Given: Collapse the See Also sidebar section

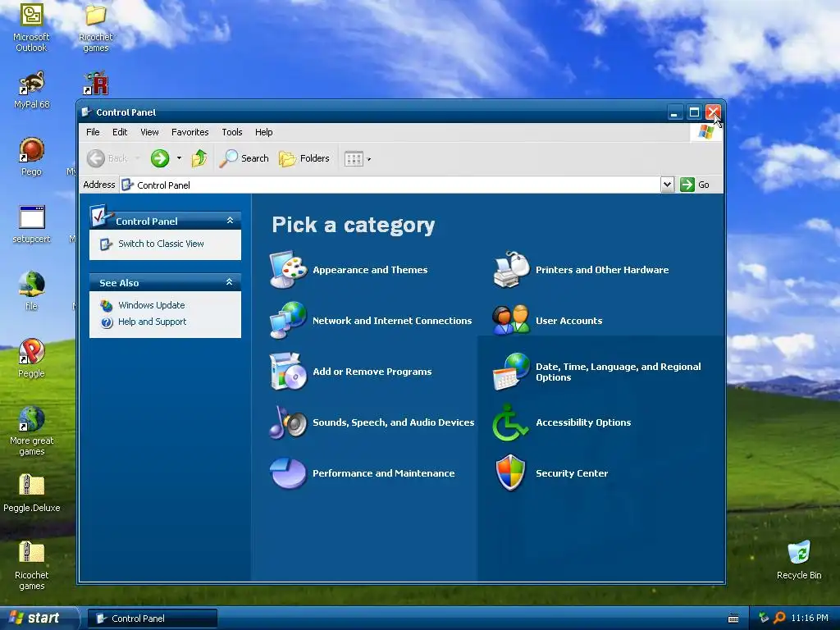Looking at the screenshot, I should pos(230,282).
